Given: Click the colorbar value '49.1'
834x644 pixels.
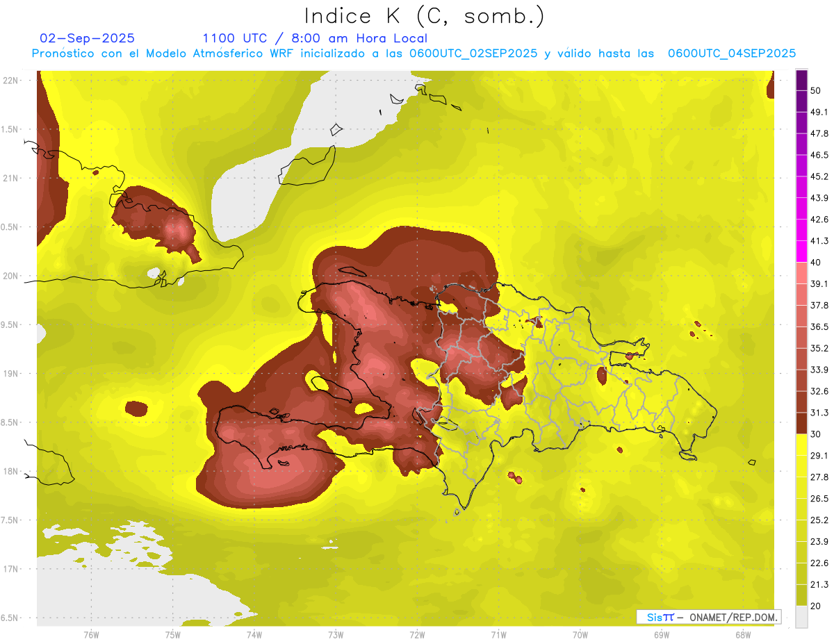Looking at the screenshot, I should coord(819,112).
